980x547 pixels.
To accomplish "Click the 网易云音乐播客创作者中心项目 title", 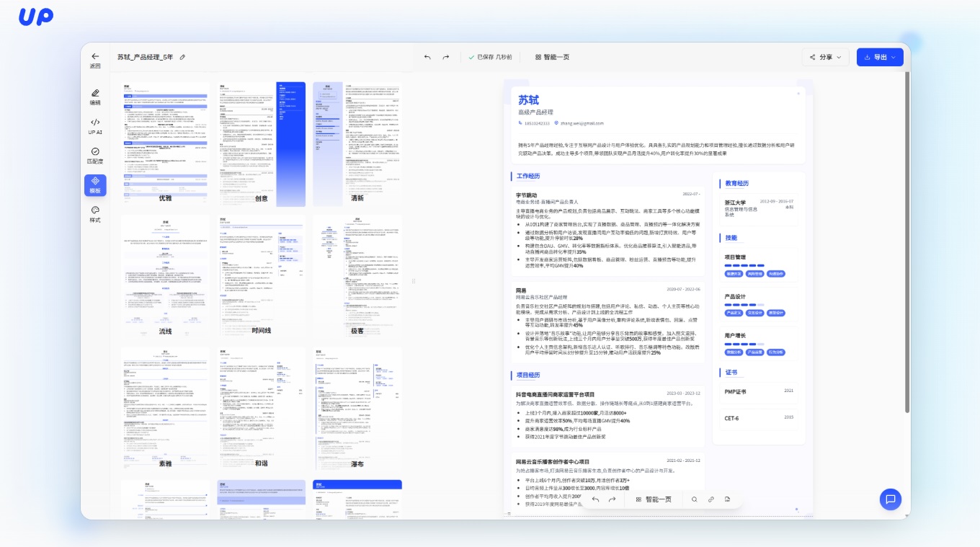I will (552, 461).
